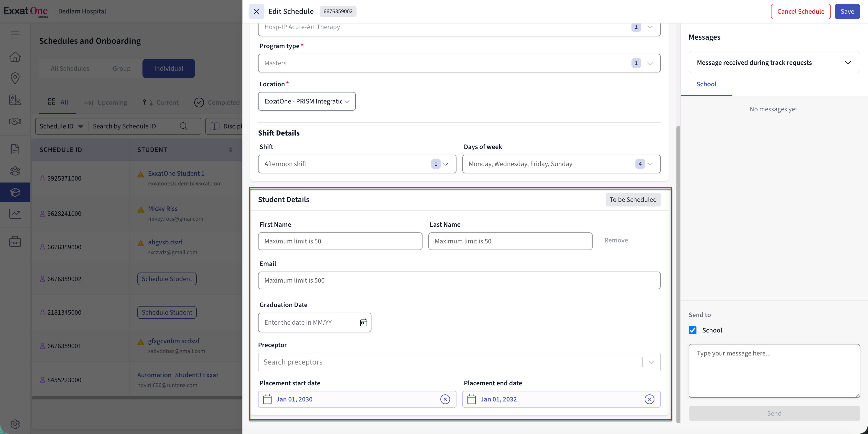Save the schedule
The width and height of the screenshot is (868, 434).
click(x=847, y=11)
